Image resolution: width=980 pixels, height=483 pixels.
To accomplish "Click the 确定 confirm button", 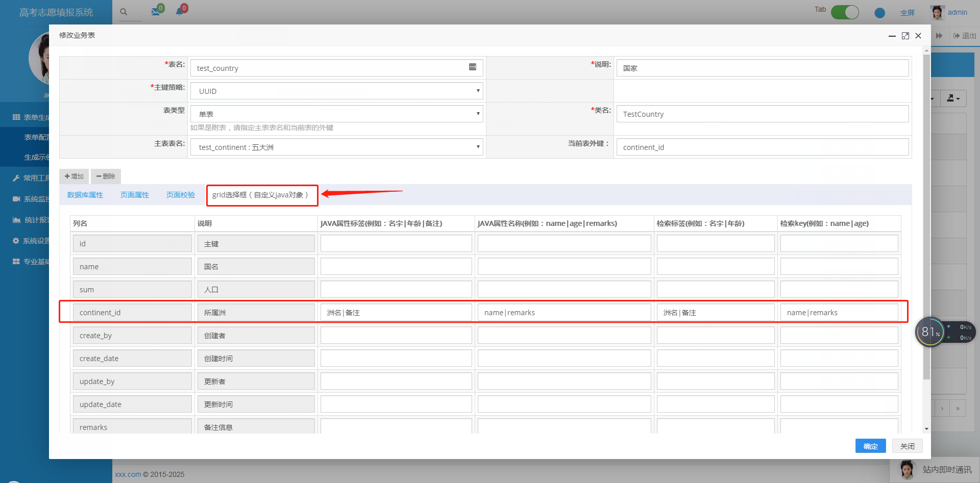I will point(870,446).
